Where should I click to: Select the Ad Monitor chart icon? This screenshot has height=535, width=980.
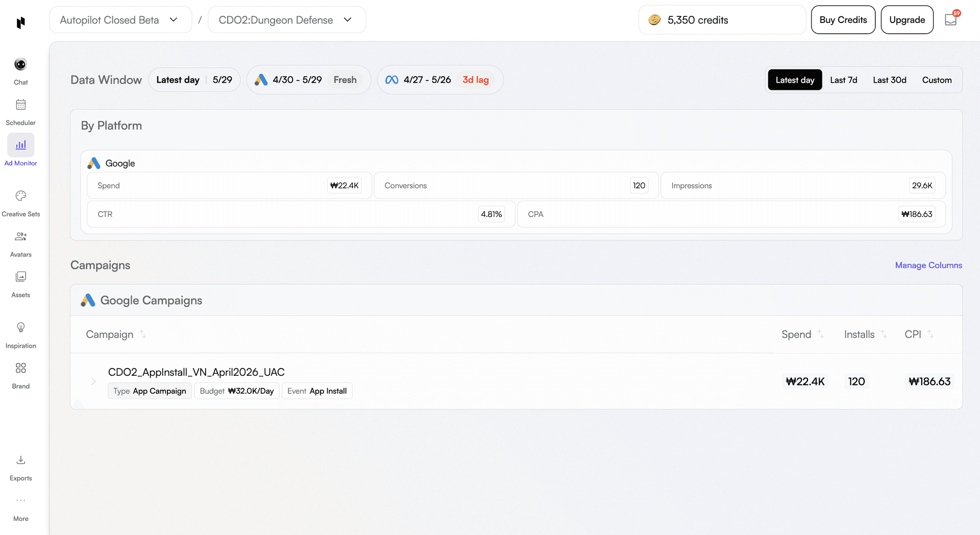coord(20,145)
